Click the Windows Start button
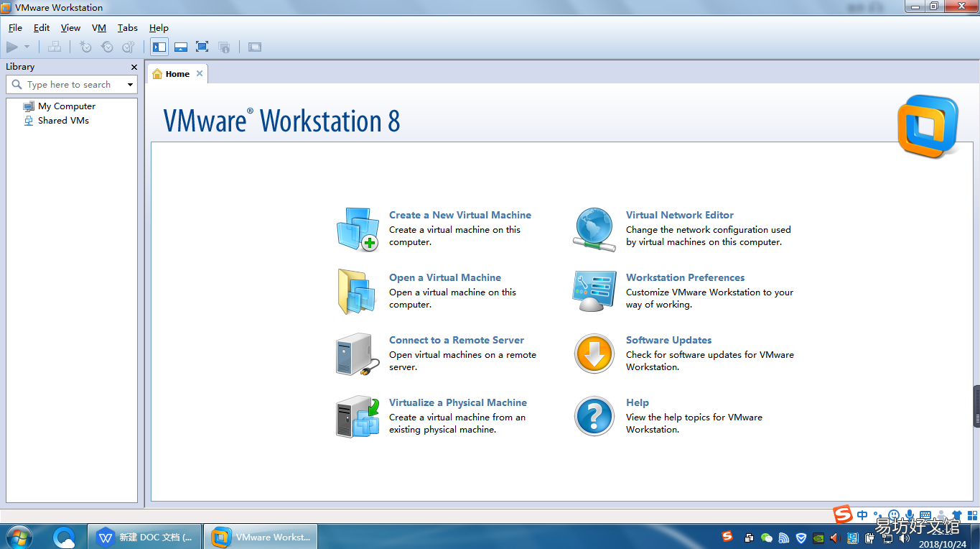Image resolution: width=980 pixels, height=549 pixels. click(18, 537)
